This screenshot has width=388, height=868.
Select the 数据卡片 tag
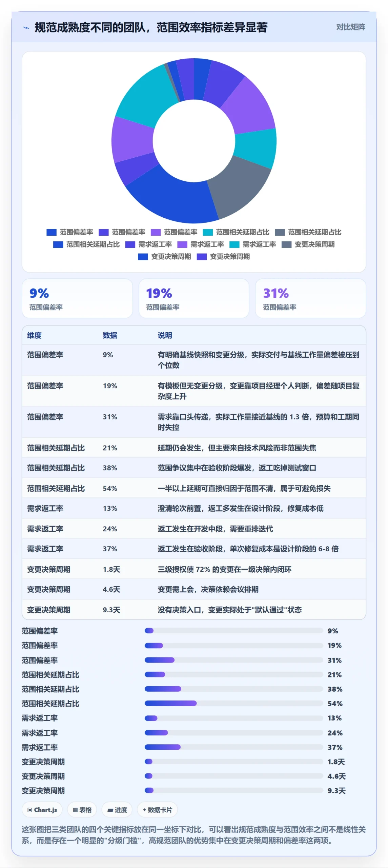click(x=157, y=810)
